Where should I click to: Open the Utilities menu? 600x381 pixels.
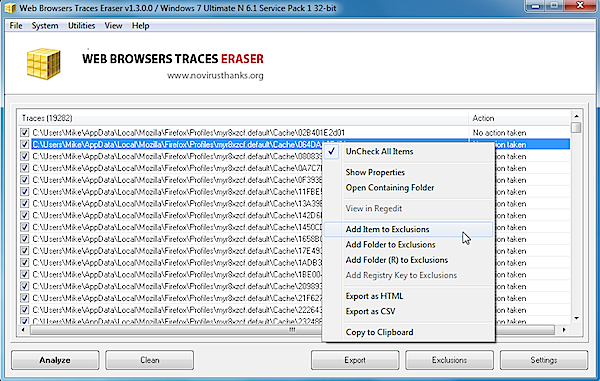pos(82,26)
